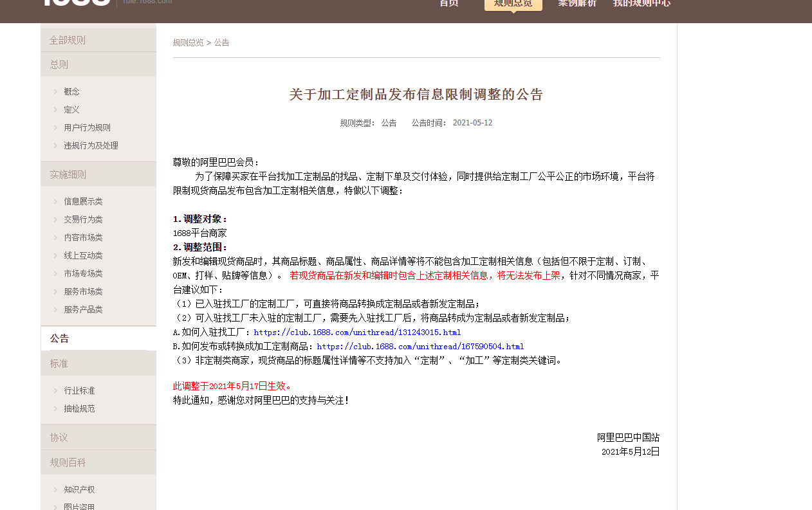This screenshot has height=510, width=812.
Task: Select 全部规则 in the sidebar
Action: click(98, 40)
